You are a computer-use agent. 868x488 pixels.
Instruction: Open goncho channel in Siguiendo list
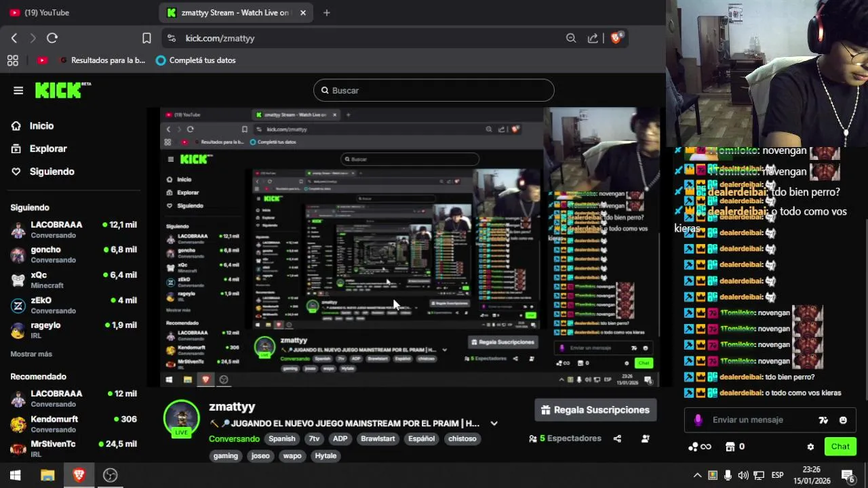pos(73,254)
